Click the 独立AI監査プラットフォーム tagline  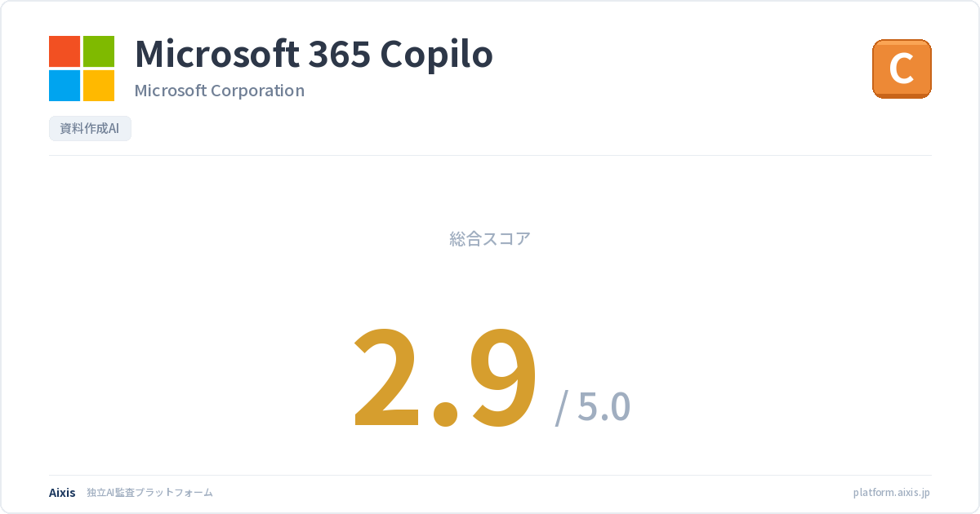click(x=149, y=493)
